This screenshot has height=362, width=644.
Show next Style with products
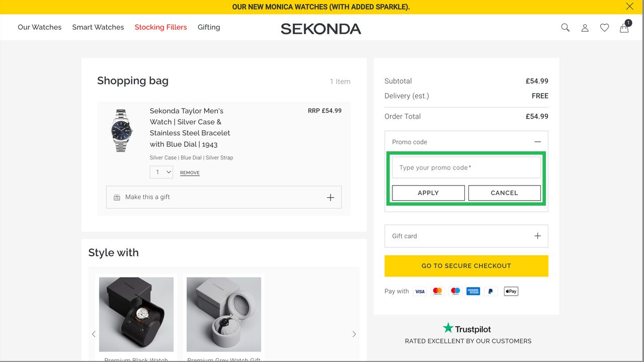(x=354, y=334)
